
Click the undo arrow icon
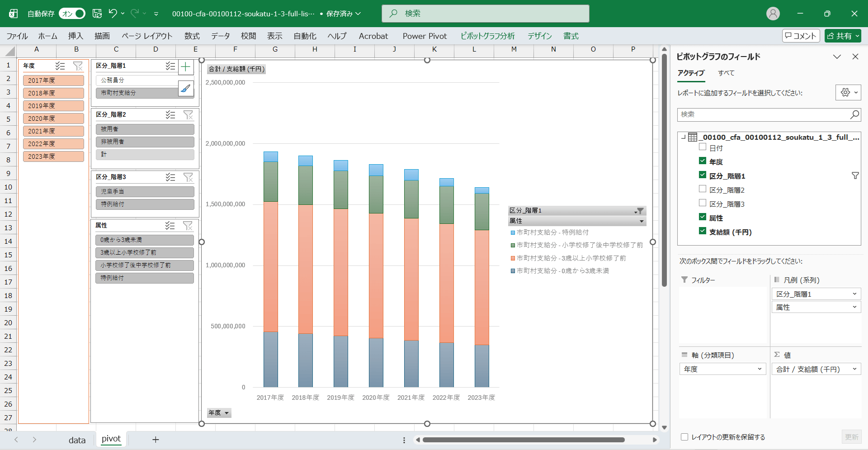pyautogui.click(x=113, y=14)
